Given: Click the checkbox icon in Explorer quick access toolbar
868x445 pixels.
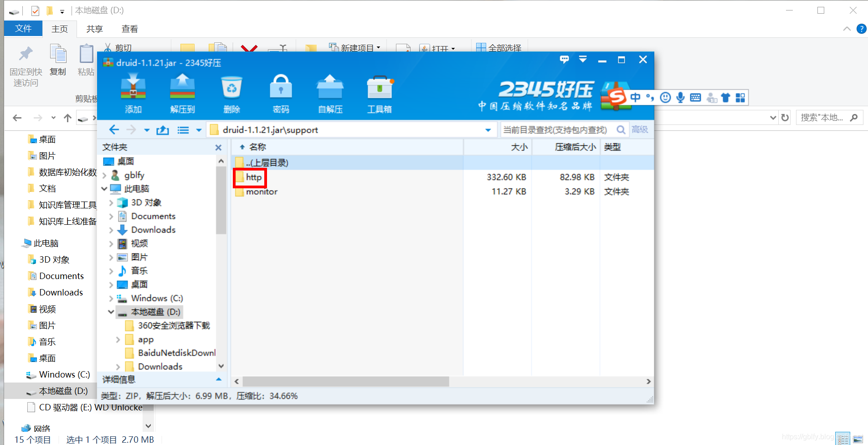Looking at the screenshot, I should [x=35, y=10].
